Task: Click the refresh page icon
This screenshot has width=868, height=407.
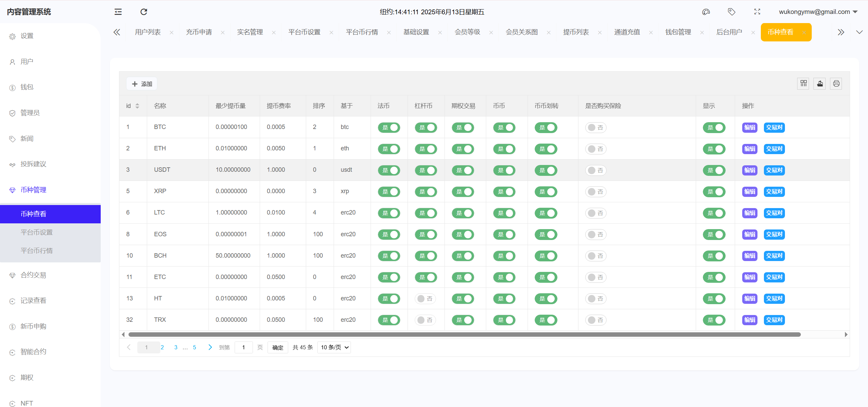Action: click(x=144, y=12)
